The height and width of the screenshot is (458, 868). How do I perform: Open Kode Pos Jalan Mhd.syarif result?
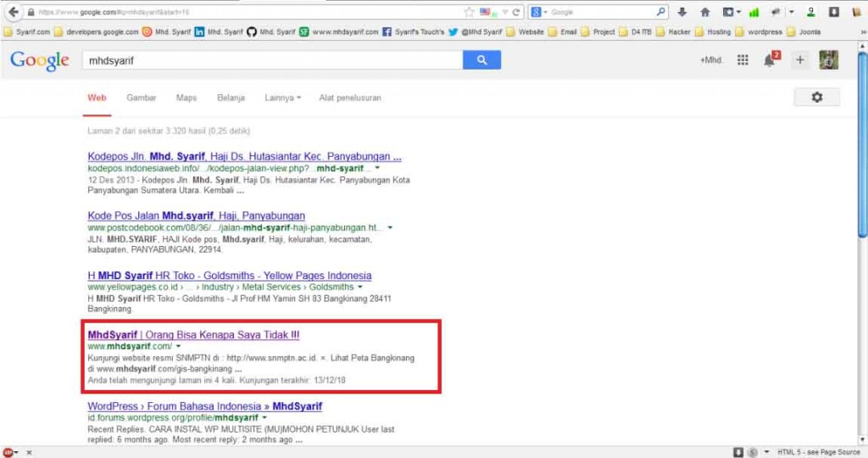coord(196,216)
